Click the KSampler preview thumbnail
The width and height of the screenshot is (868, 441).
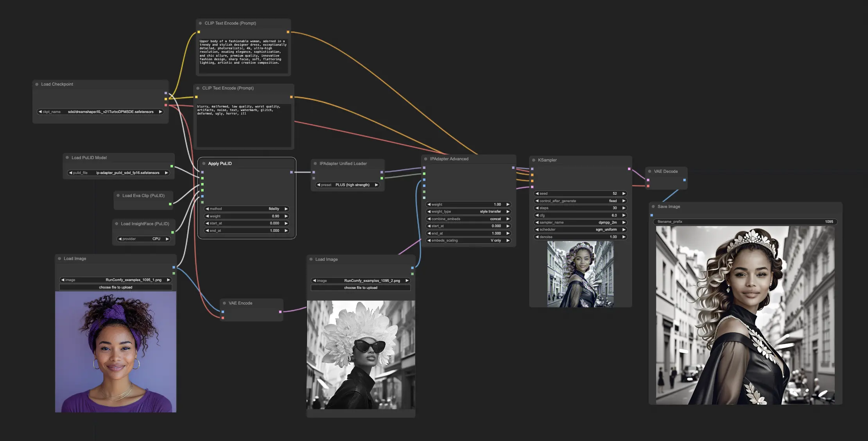pyautogui.click(x=580, y=274)
